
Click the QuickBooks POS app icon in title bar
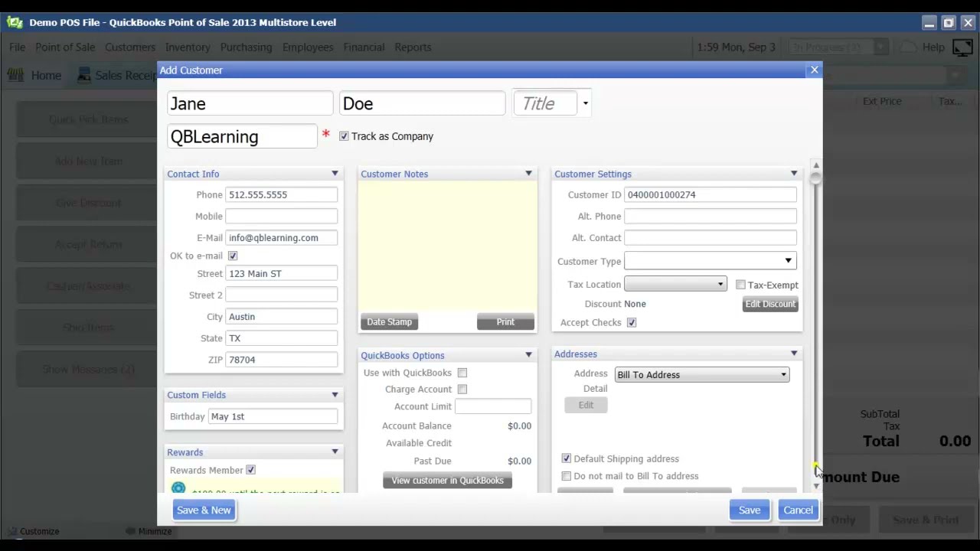click(x=15, y=22)
